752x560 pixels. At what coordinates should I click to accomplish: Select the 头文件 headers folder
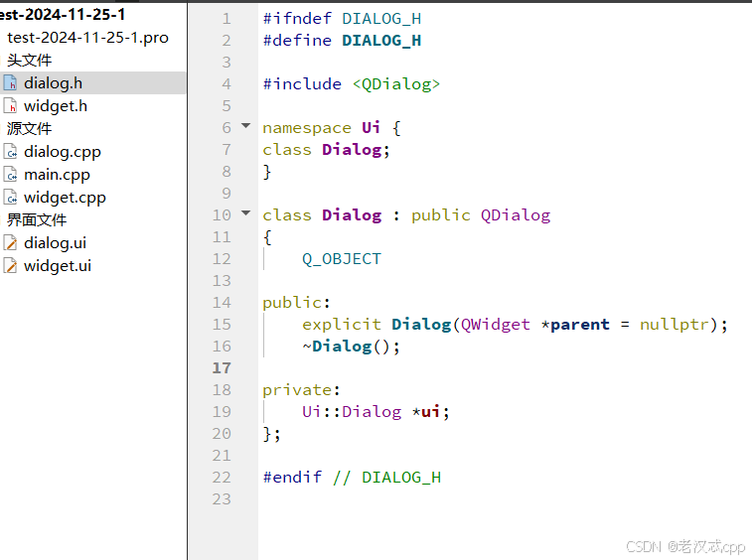click(29, 61)
